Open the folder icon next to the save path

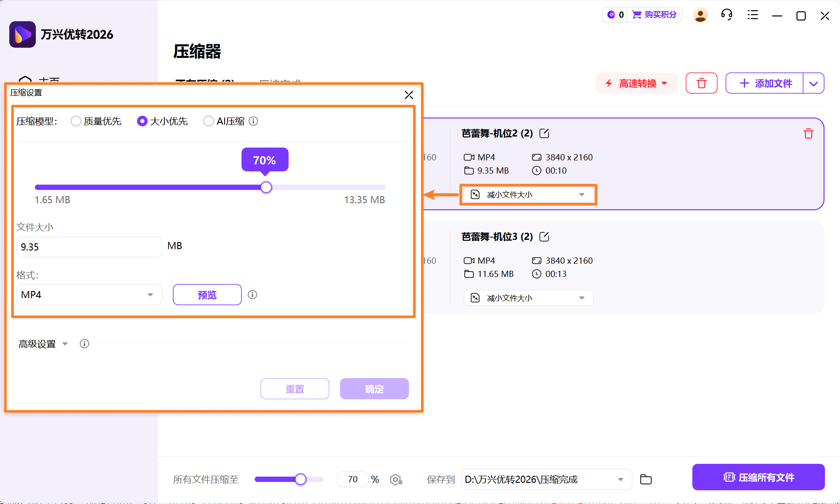[646, 479]
